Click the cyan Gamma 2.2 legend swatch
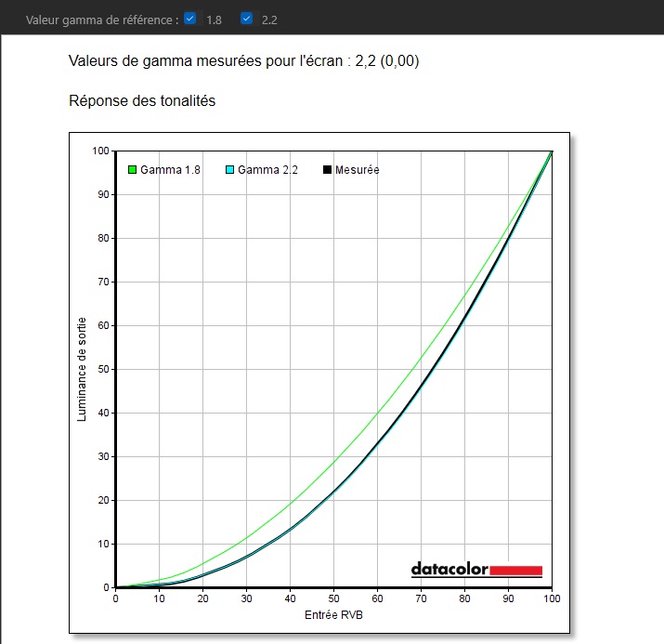664x644 pixels. click(x=230, y=170)
